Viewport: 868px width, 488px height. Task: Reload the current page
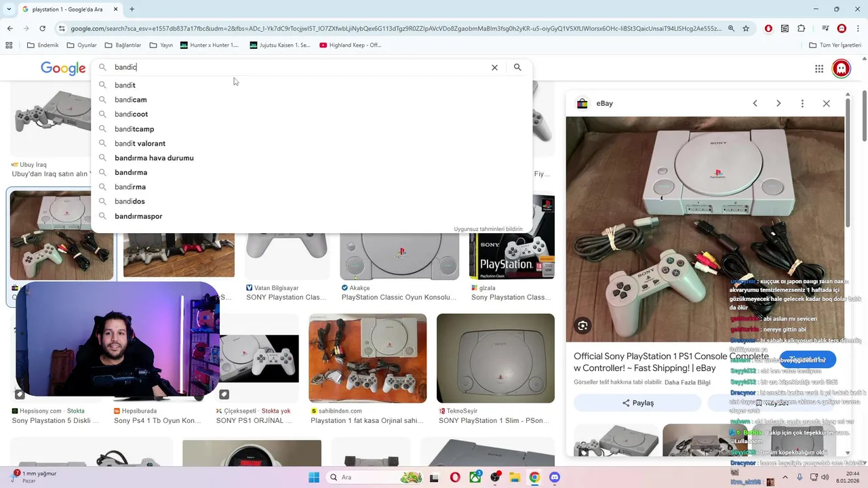tap(42, 28)
